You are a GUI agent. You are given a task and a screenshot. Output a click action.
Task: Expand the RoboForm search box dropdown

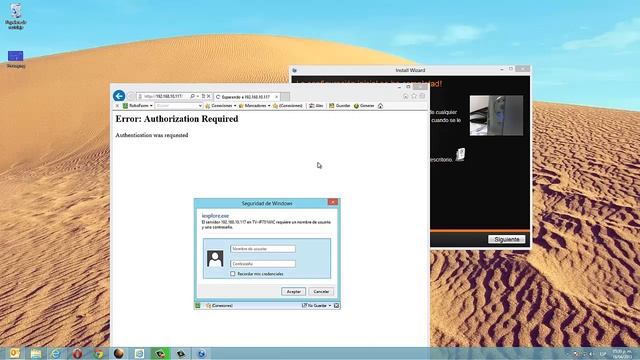point(200,106)
